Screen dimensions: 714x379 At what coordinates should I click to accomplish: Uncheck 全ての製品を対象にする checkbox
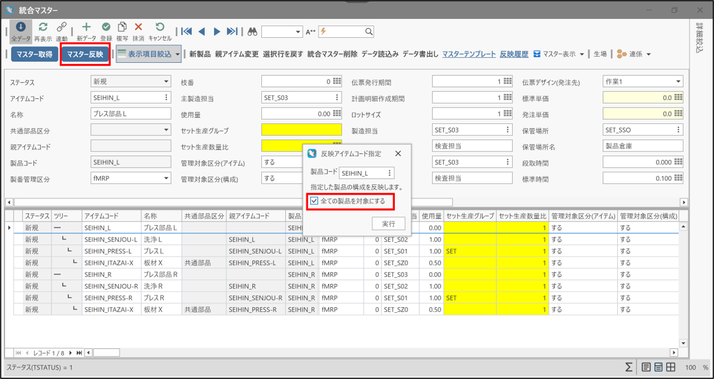(314, 201)
